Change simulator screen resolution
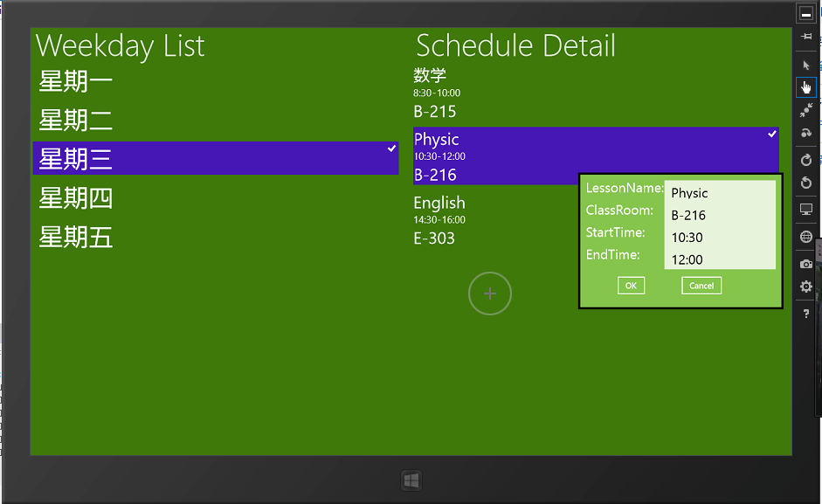Image resolution: width=822 pixels, height=504 pixels. pos(805,210)
